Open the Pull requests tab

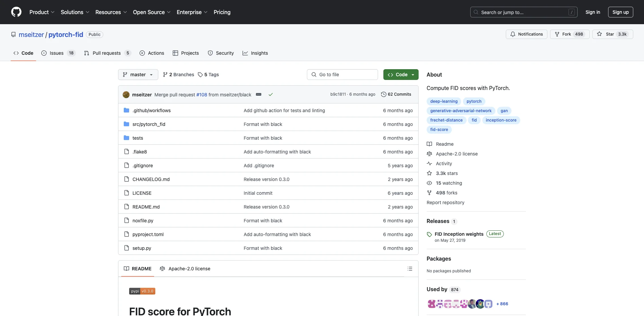[x=107, y=53]
